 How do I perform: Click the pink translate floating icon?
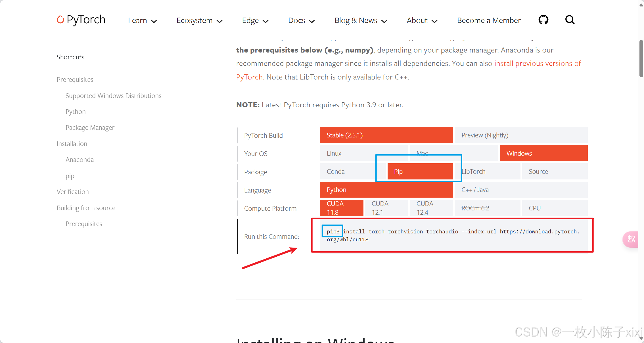coord(631,239)
